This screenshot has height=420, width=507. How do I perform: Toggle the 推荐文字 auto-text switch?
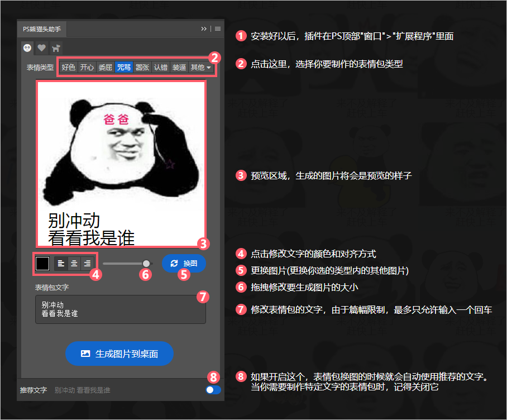tap(213, 390)
